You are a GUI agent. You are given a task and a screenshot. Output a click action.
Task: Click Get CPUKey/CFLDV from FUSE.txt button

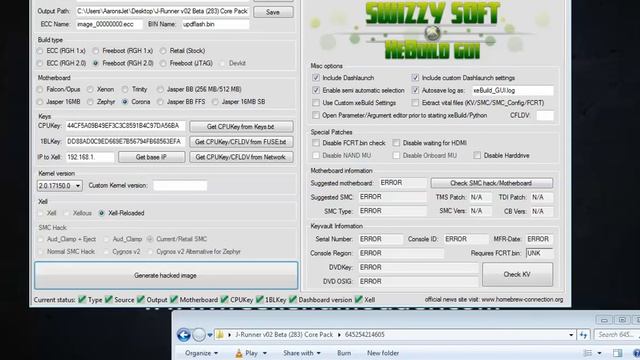(x=241, y=142)
